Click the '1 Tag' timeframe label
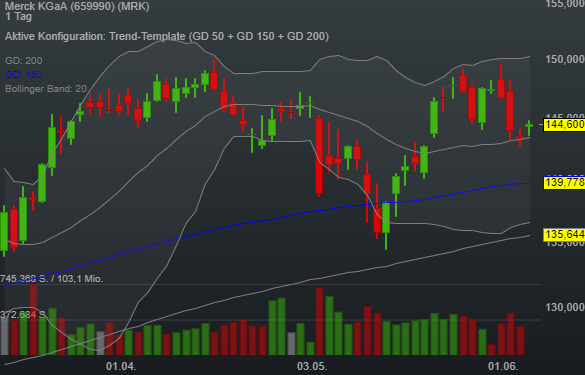This screenshot has height=375, width=585. [19, 16]
